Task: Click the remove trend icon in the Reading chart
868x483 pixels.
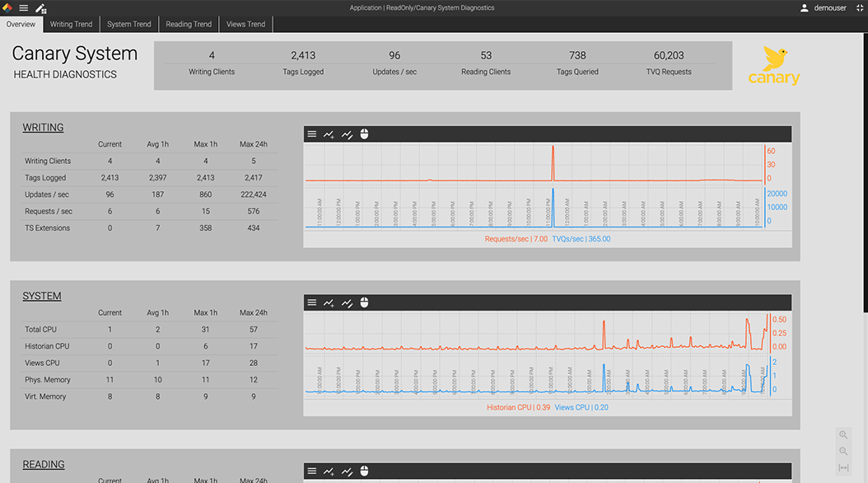Action: pyautogui.click(x=347, y=471)
